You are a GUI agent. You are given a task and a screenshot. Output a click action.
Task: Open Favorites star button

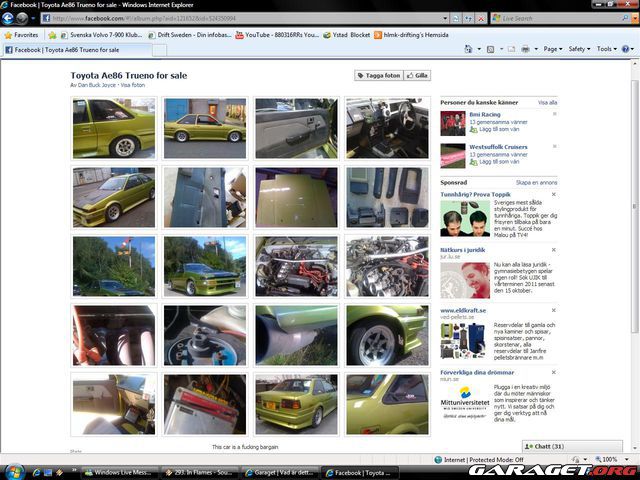[21, 35]
